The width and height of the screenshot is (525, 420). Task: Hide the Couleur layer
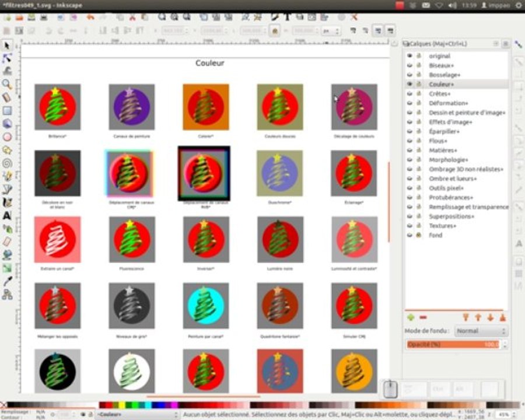coord(409,84)
